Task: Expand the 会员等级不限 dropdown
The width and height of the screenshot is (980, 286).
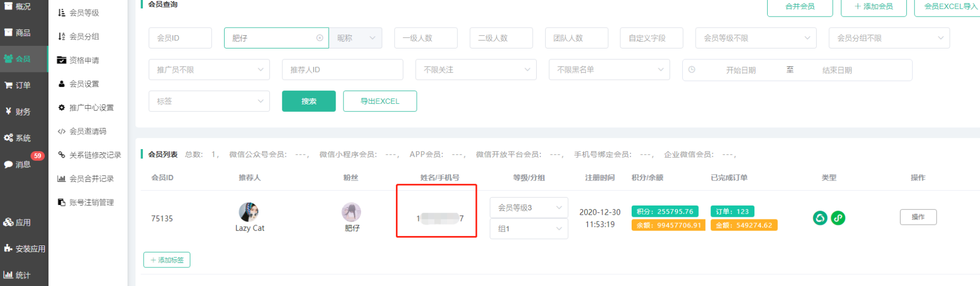Action: click(x=756, y=38)
